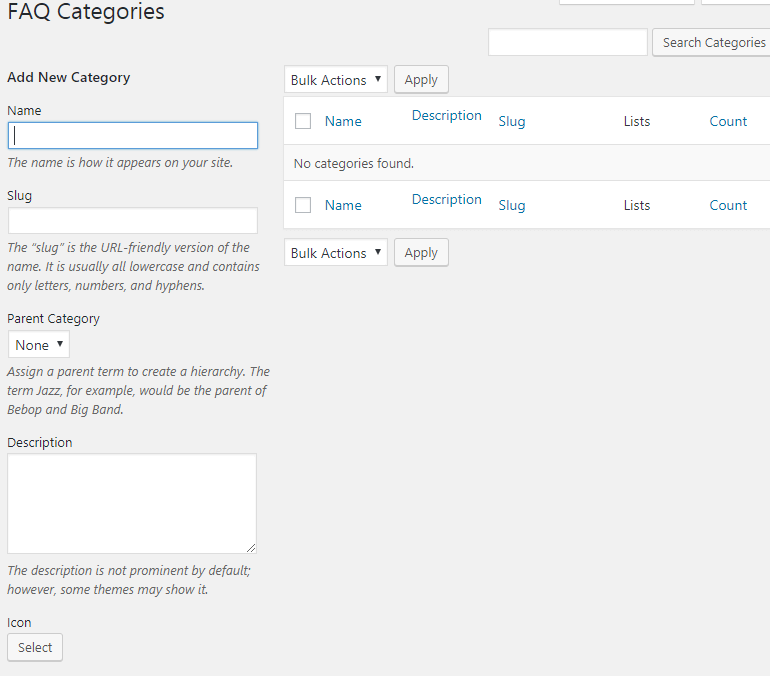The width and height of the screenshot is (770, 676).
Task: Sort by Count column header
Action: [x=728, y=121]
